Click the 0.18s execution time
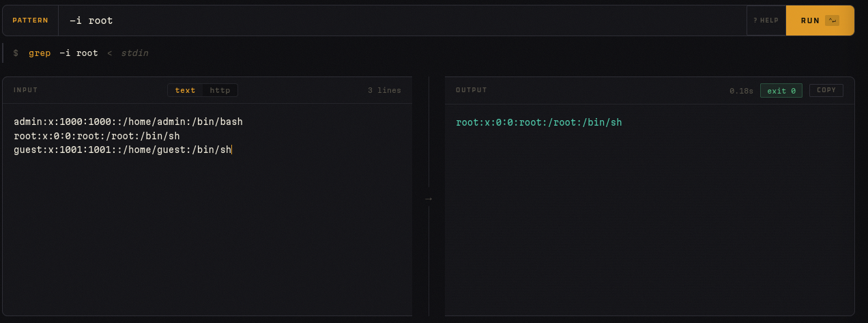 pos(740,91)
